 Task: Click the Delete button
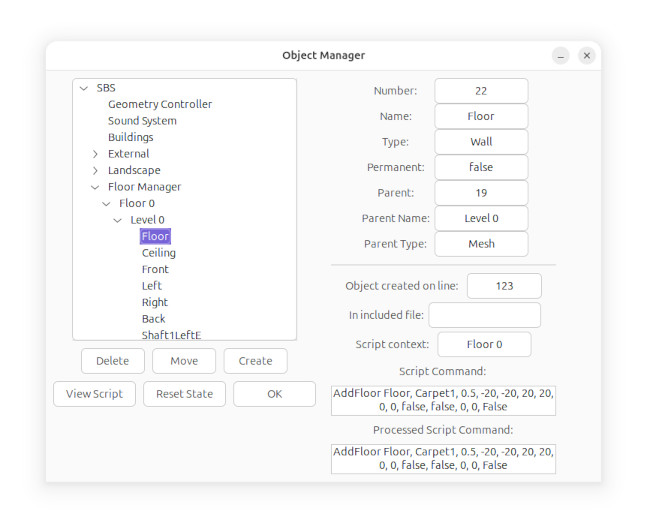pyautogui.click(x=113, y=361)
